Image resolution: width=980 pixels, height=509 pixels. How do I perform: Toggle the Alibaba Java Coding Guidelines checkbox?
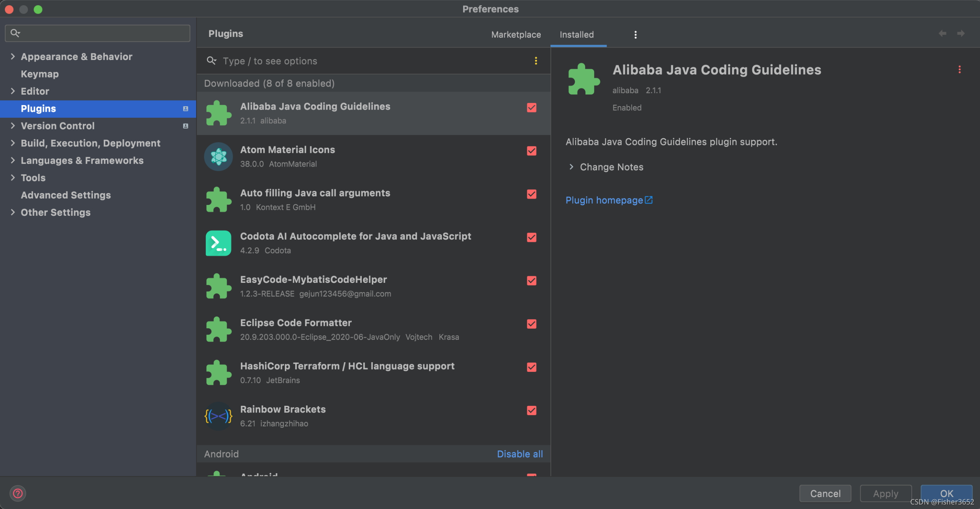point(531,107)
